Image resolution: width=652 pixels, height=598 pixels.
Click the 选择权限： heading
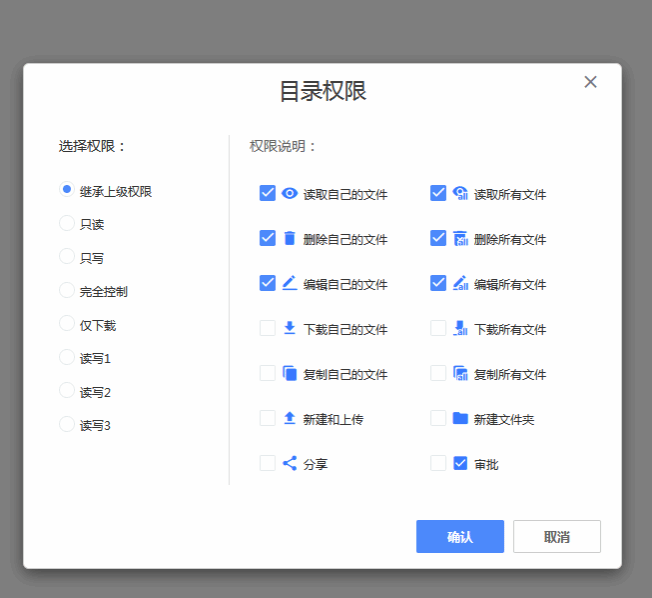point(92,146)
